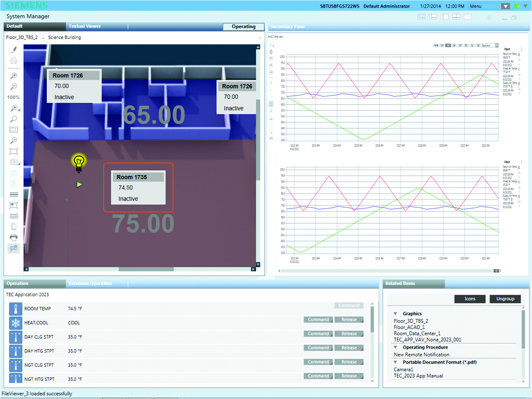The height and width of the screenshot is (399, 532).
Task: Click Command button for HEAT.COOL
Action: (318, 320)
